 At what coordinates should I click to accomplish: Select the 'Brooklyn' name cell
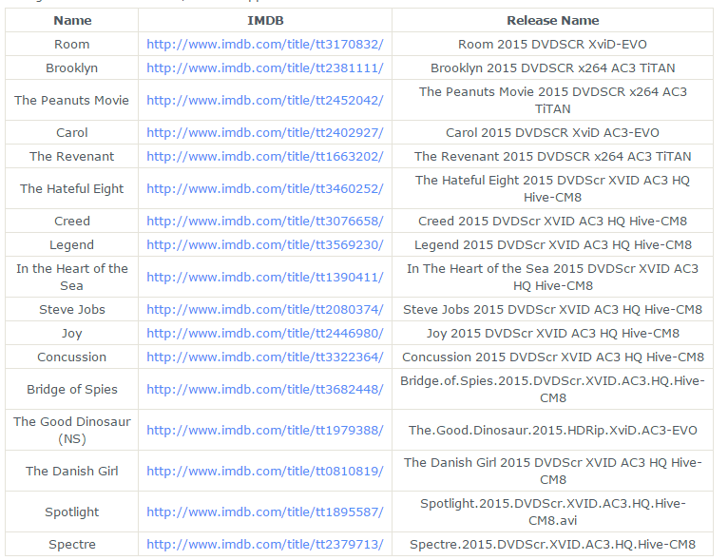[x=72, y=68]
